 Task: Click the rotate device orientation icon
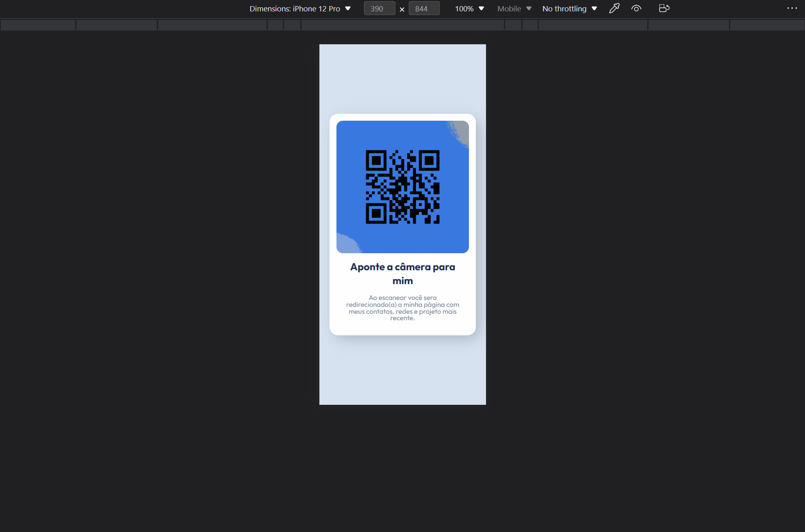[x=664, y=8]
